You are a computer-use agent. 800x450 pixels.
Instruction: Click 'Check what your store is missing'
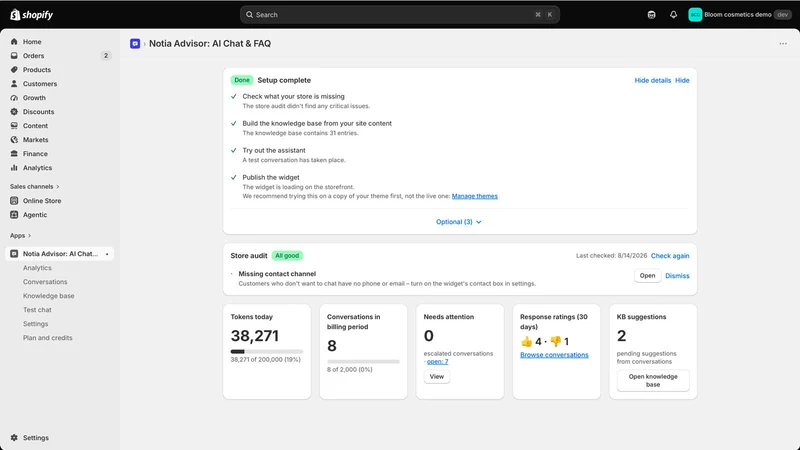[x=293, y=96]
